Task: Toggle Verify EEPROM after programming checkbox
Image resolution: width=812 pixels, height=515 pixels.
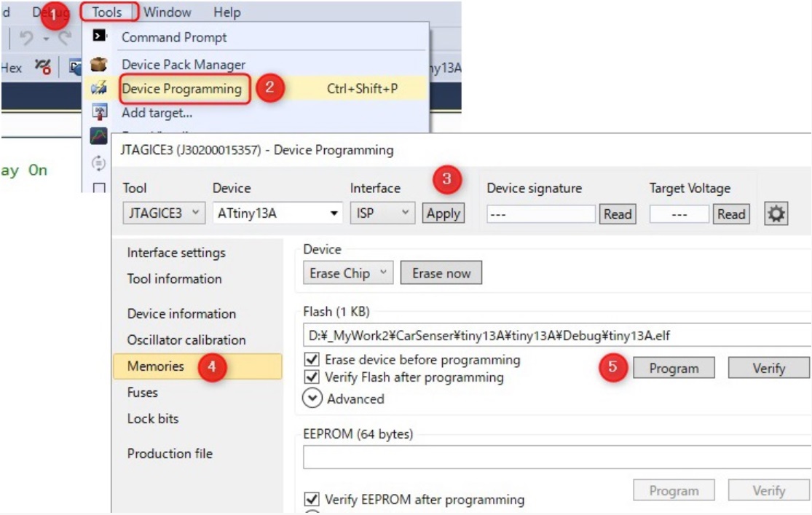Action: [x=312, y=500]
